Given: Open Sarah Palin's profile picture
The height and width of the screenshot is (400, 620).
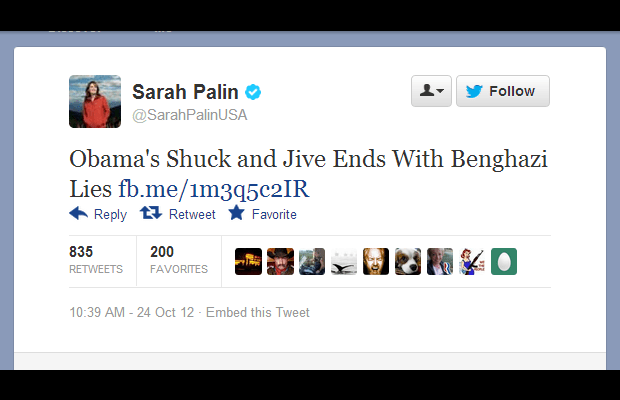Looking at the screenshot, I should coord(95,102).
